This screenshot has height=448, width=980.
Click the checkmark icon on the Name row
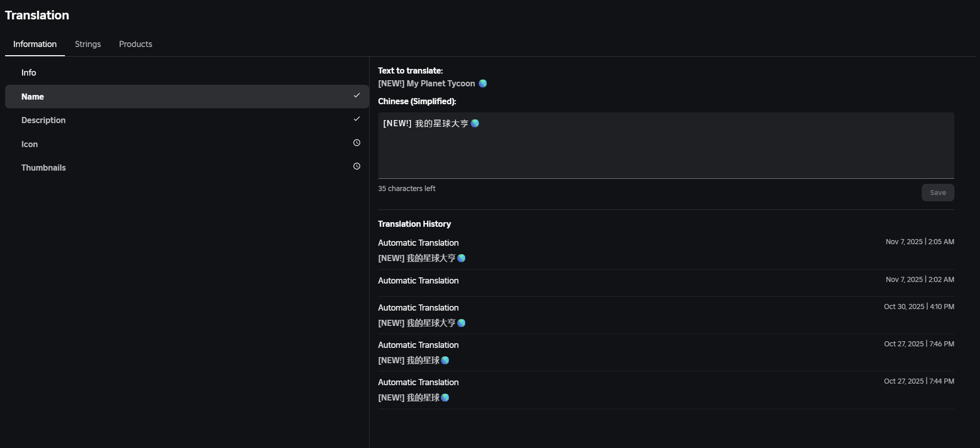pyautogui.click(x=357, y=96)
